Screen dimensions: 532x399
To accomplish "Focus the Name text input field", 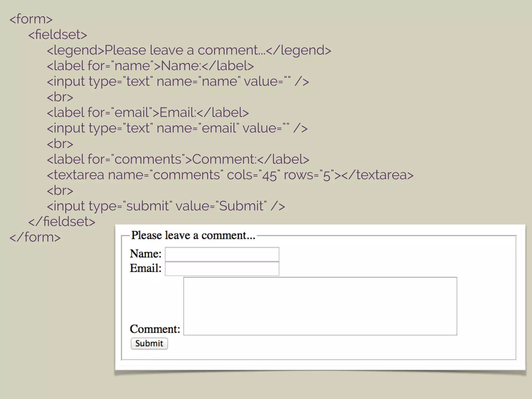I will pyautogui.click(x=222, y=254).
